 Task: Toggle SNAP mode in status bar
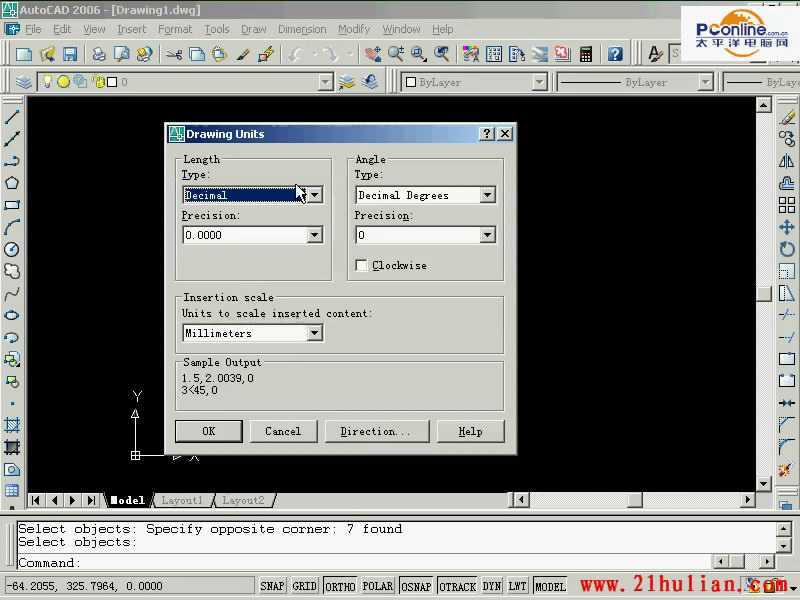coord(272,586)
